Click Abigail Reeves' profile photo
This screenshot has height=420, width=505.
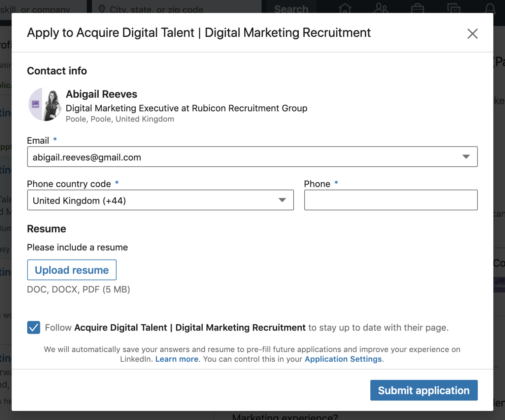[45, 105]
